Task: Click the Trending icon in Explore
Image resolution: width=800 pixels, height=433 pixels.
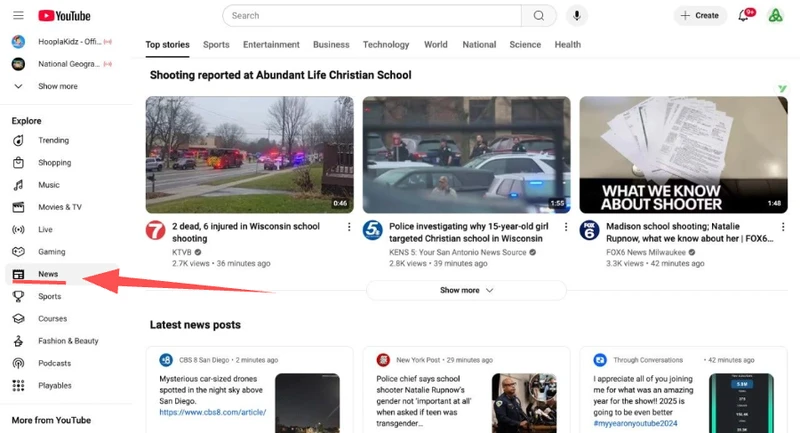Action: [x=18, y=140]
